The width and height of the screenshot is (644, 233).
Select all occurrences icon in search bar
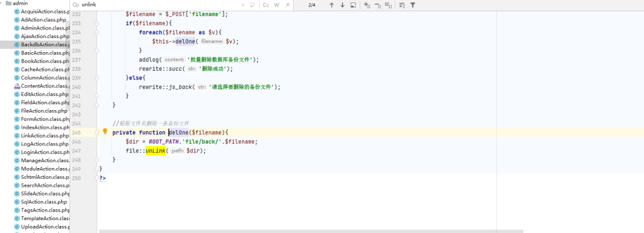(388, 5)
